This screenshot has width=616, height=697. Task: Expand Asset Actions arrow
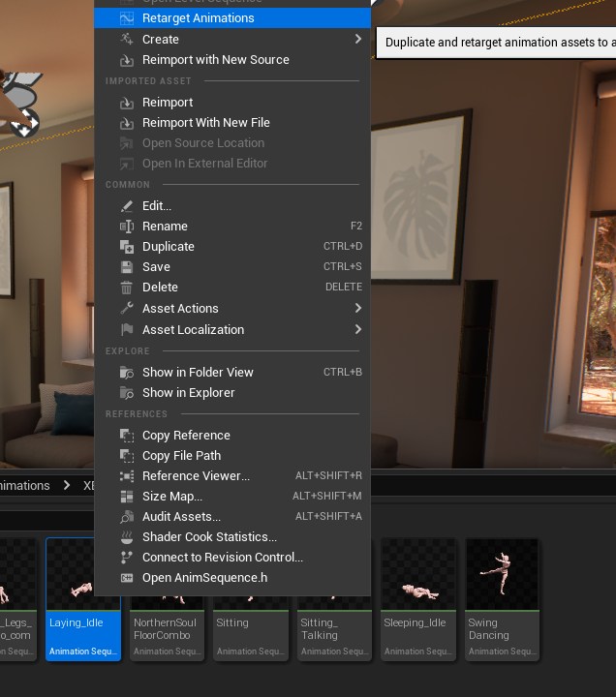[x=358, y=308]
